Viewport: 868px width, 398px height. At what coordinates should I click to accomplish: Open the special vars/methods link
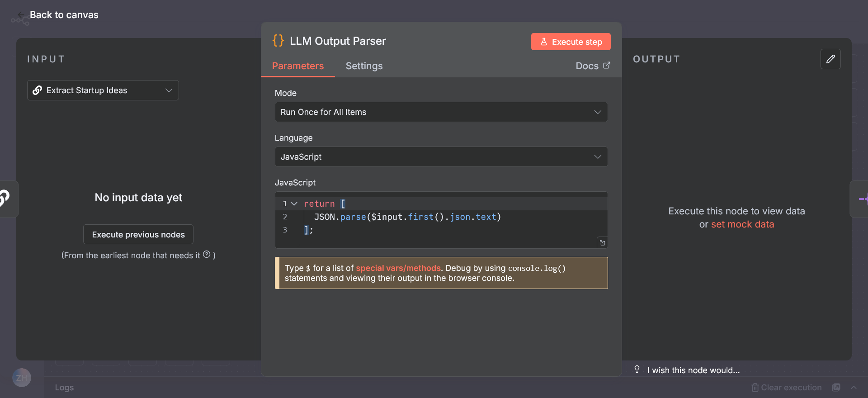[398, 268]
